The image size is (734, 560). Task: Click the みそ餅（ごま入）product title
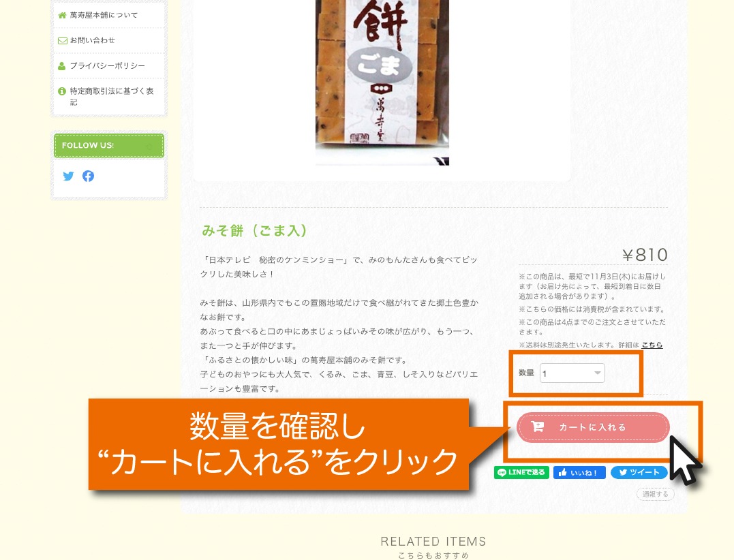[x=255, y=231]
